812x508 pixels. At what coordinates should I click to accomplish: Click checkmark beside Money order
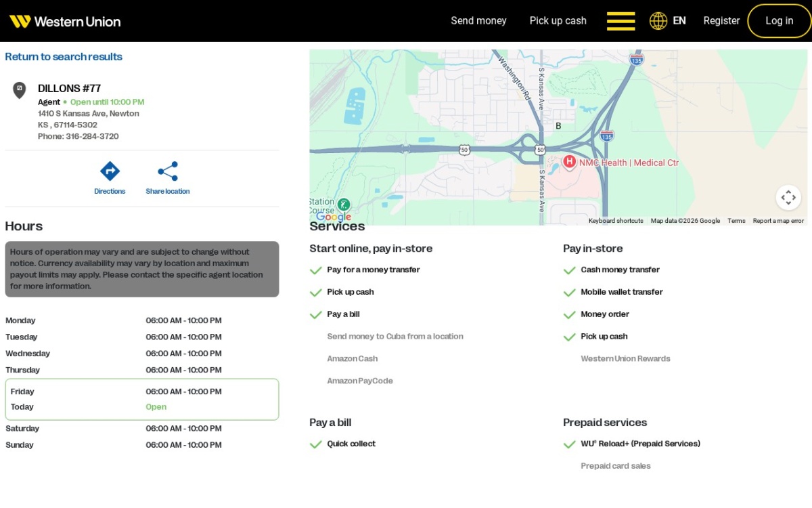(569, 315)
